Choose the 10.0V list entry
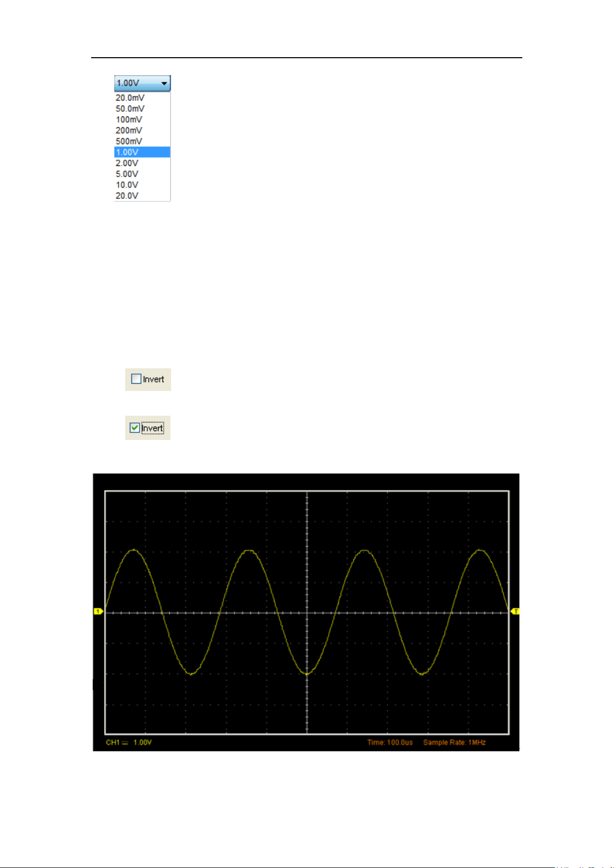 142,184
